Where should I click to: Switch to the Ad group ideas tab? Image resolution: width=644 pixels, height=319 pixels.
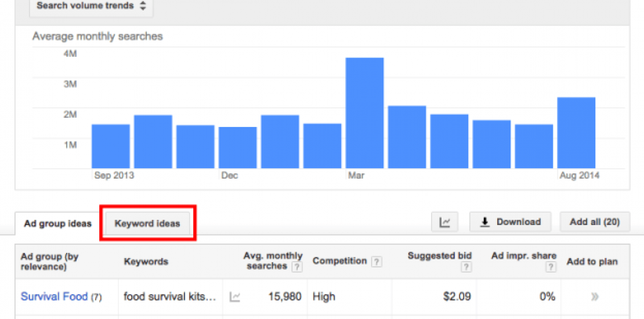57,224
